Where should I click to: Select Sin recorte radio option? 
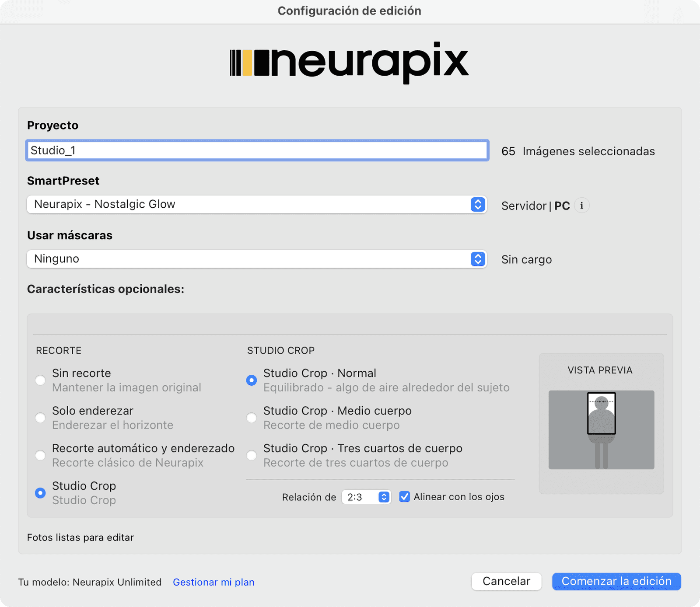pos(40,380)
